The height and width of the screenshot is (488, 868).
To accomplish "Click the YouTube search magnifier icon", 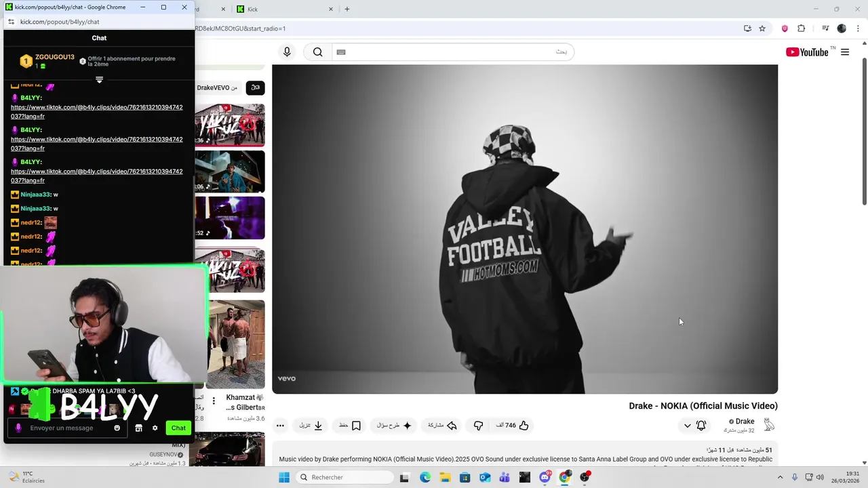I will coord(317,52).
